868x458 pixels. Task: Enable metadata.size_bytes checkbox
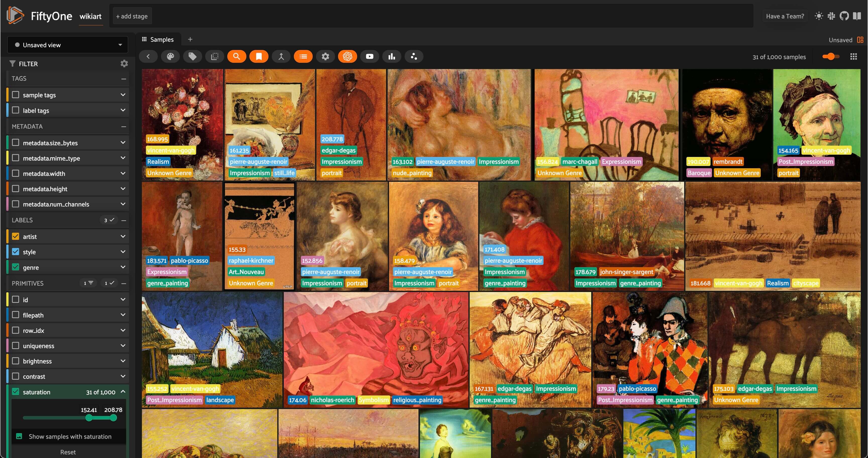coord(16,142)
